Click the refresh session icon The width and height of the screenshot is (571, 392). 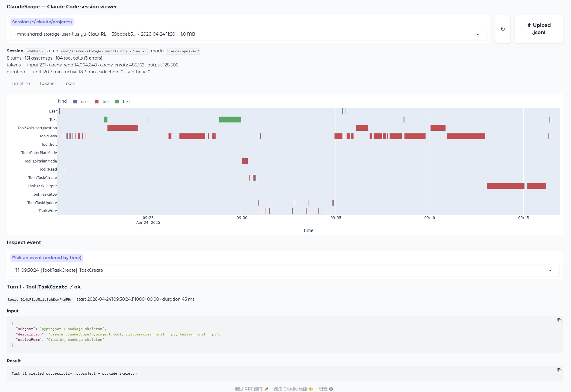point(503,29)
